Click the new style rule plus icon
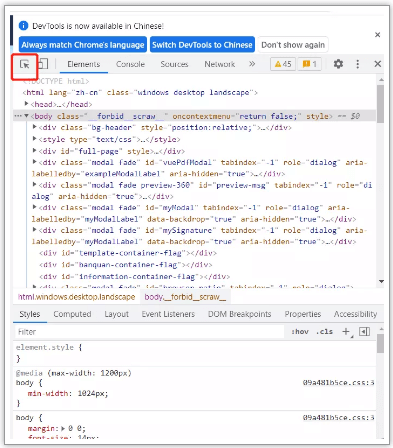 tap(346, 332)
